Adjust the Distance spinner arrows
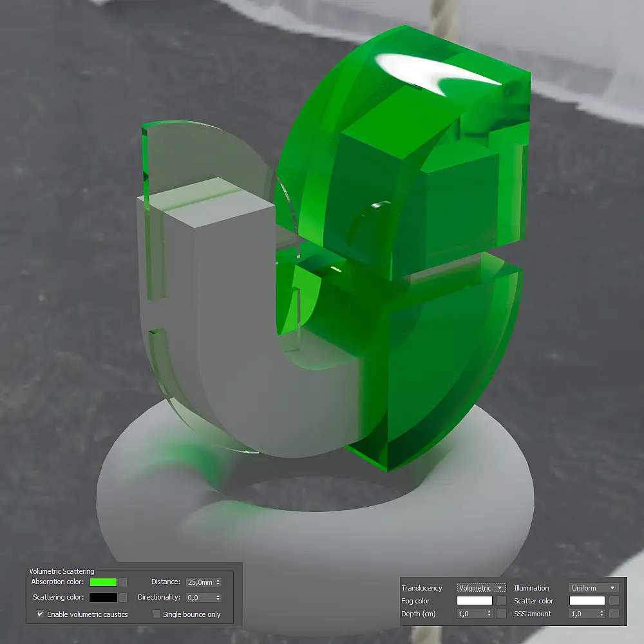Viewport: 644px width, 644px height. [218, 582]
